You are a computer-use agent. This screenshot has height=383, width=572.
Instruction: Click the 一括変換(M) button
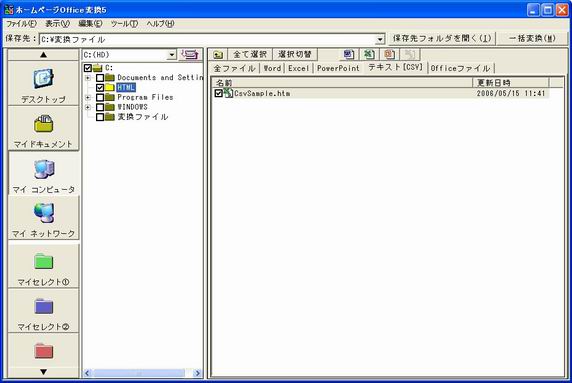tap(532, 38)
